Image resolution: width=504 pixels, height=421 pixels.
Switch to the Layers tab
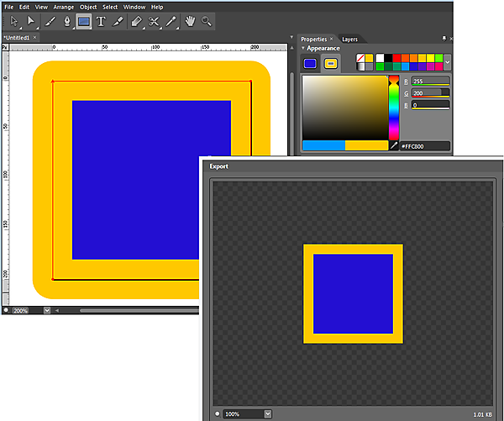click(x=349, y=39)
